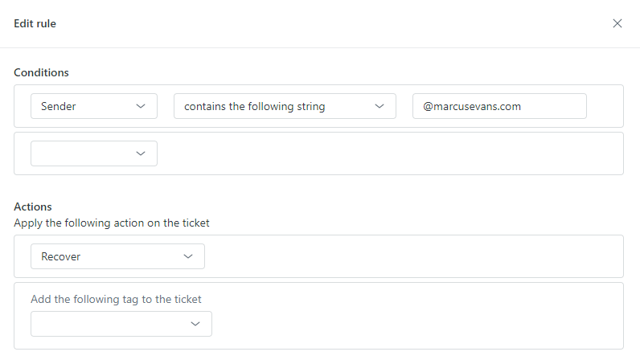Click the chevron arrow beside Recover
Image resolution: width=640 pixels, height=364 pixels.
188,256
